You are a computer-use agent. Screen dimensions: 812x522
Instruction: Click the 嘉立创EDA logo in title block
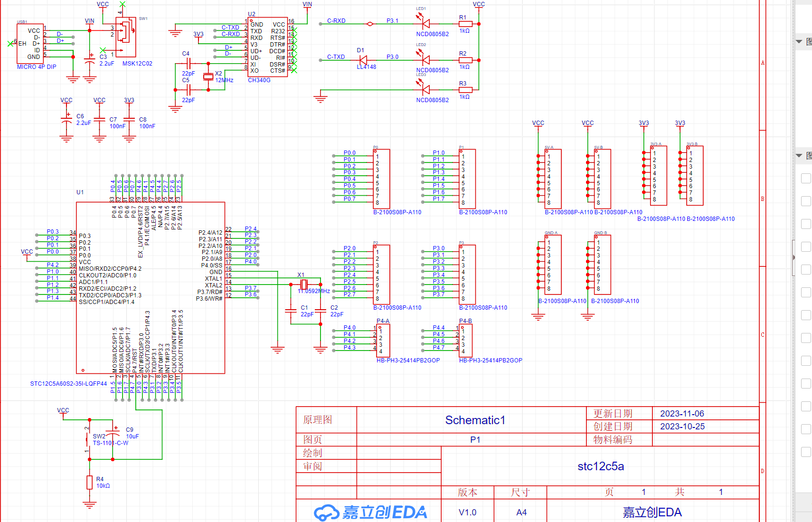[x=370, y=512]
